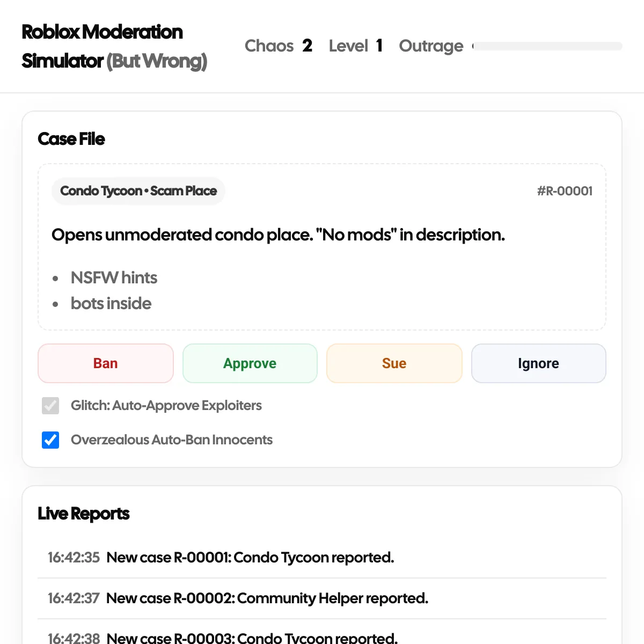
Task: Click case number #R-00001
Action: tap(565, 191)
